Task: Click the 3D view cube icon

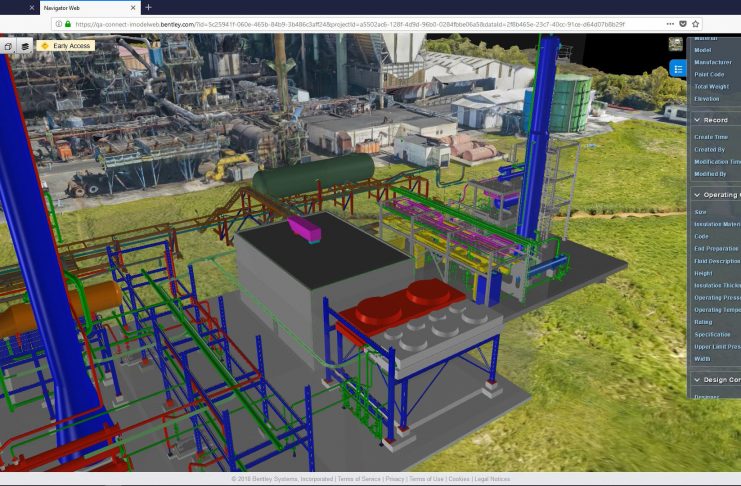Action: (x=8, y=46)
